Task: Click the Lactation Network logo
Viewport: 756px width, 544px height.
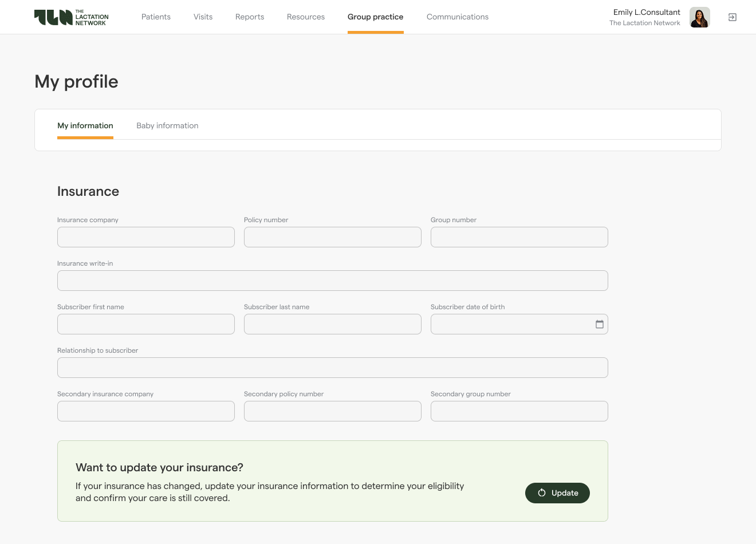Action: [x=71, y=17]
